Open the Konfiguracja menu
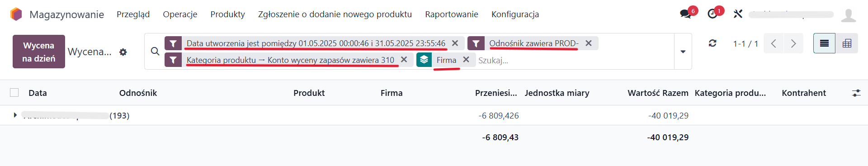 (515, 14)
